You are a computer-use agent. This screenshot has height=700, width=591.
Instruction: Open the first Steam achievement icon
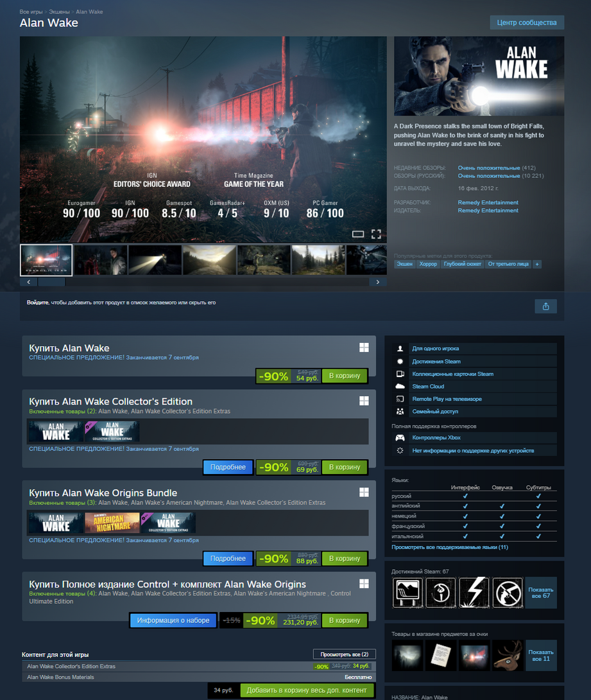[407, 592]
